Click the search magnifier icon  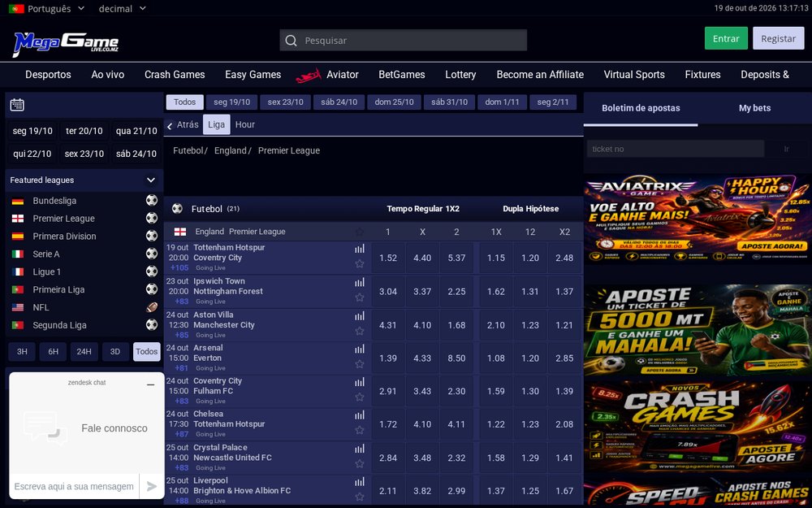[x=291, y=41]
